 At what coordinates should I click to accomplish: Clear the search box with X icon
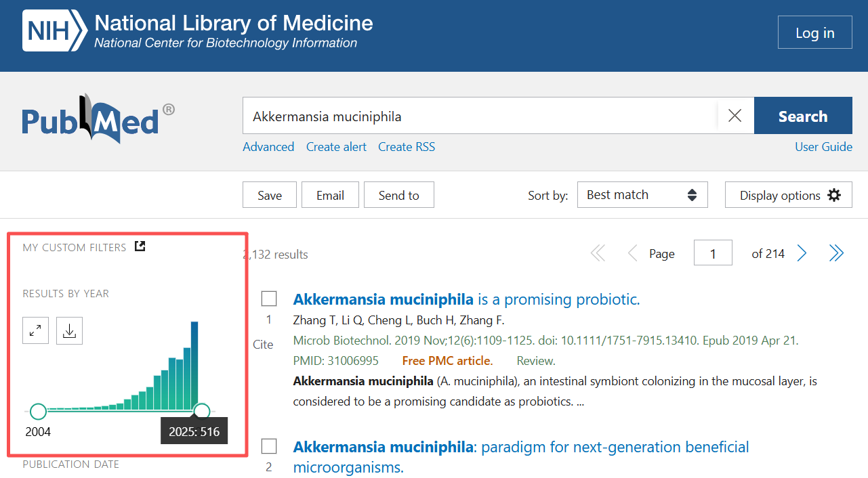(735, 116)
